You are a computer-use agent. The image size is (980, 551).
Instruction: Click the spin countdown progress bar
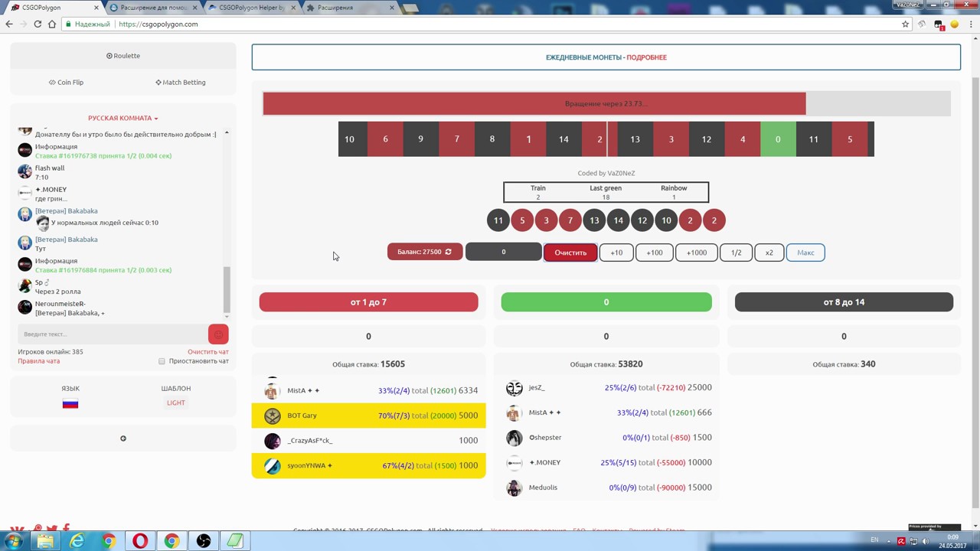point(606,103)
